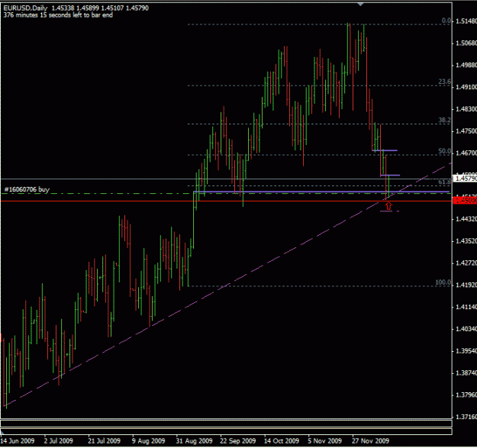Click the small triangle at bottom-left scrollbar

pos(2,432)
